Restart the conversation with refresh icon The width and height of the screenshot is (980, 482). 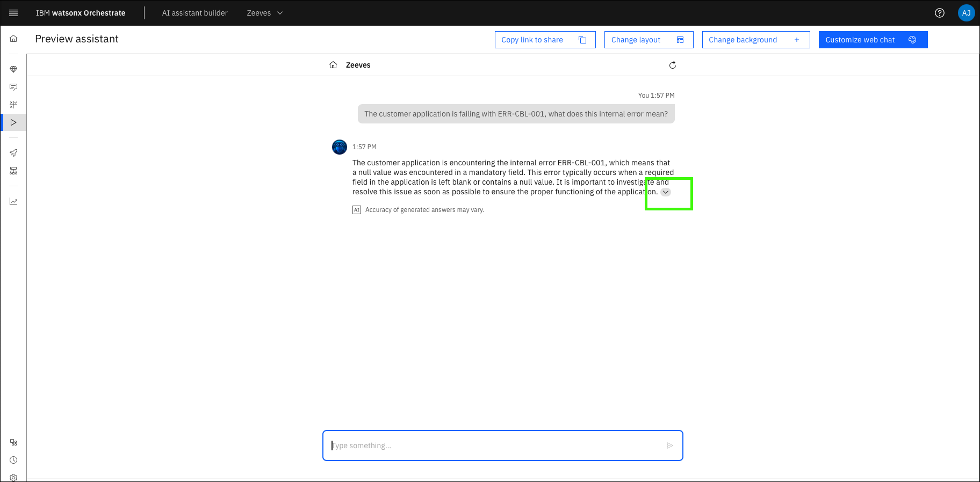(x=672, y=65)
